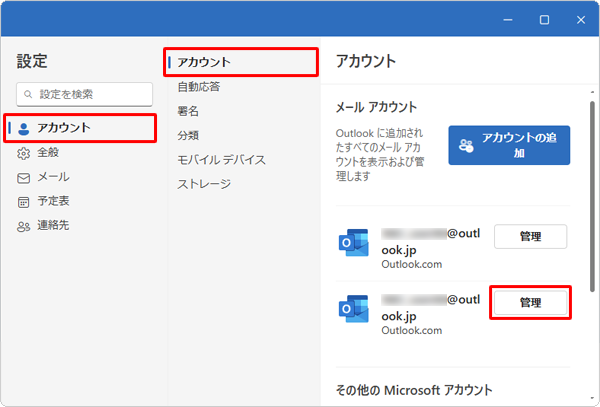Click the calendar icon beside 予定表

click(23, 202)
